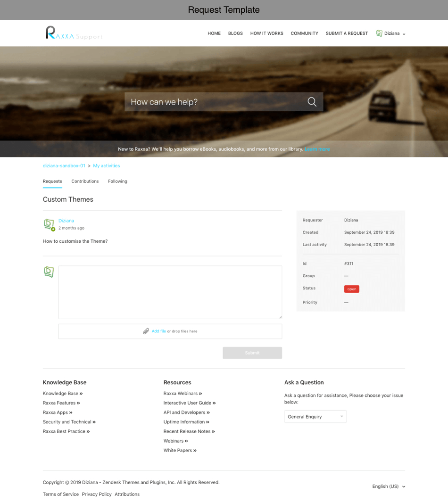Click the avatar next to reply box

[49, 272]
